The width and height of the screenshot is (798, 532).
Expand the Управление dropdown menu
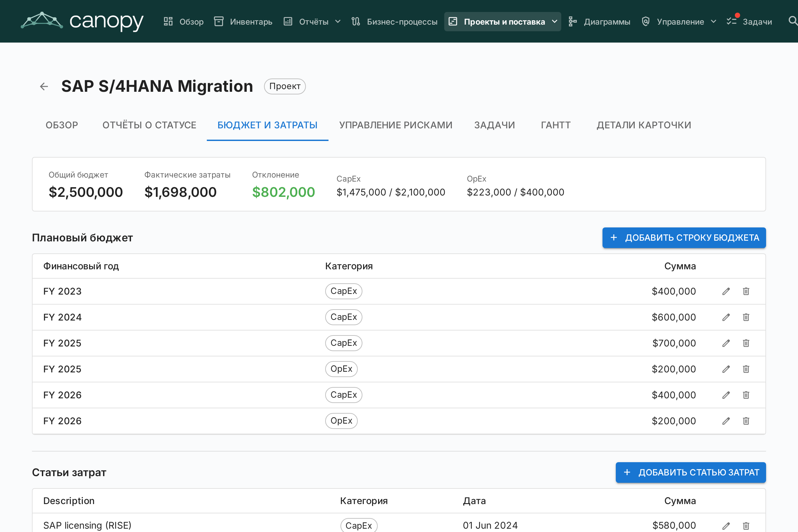(679, 22)
